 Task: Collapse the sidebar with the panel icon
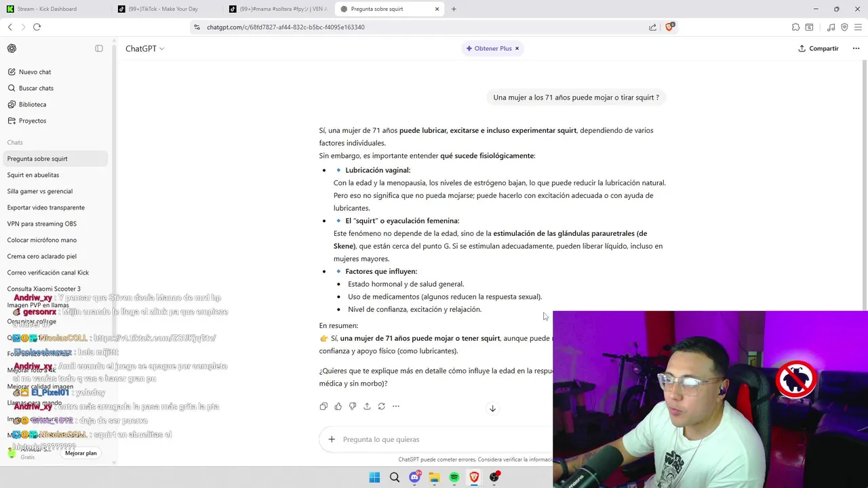click(x=99, y=48)
